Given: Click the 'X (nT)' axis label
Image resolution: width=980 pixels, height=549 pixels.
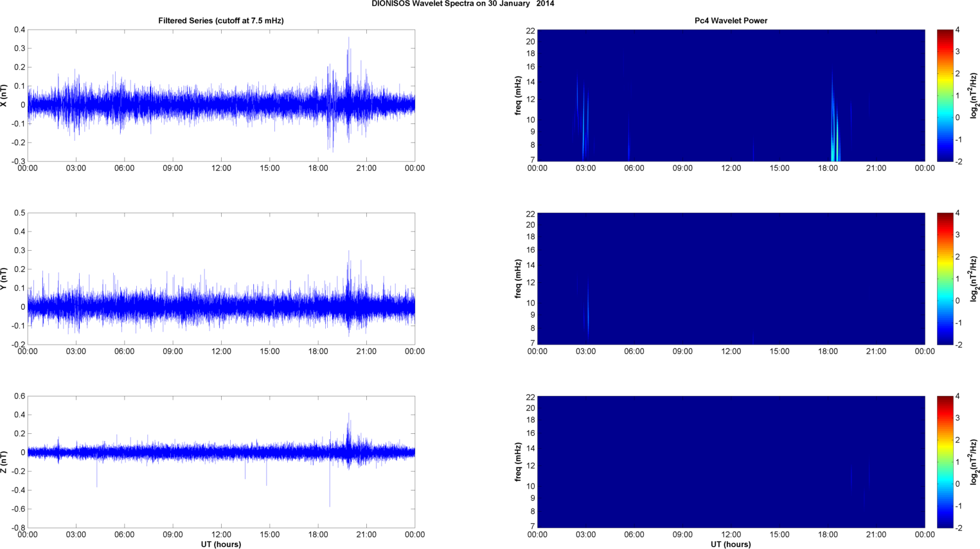Looking at the screenshot, I should [x=4, y=95].
